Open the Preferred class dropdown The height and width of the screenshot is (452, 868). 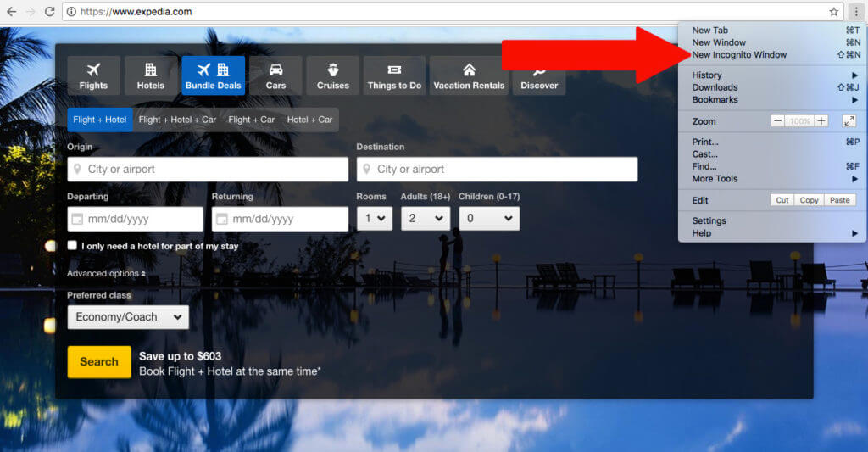pyautogui.click(x=128, y=317)
